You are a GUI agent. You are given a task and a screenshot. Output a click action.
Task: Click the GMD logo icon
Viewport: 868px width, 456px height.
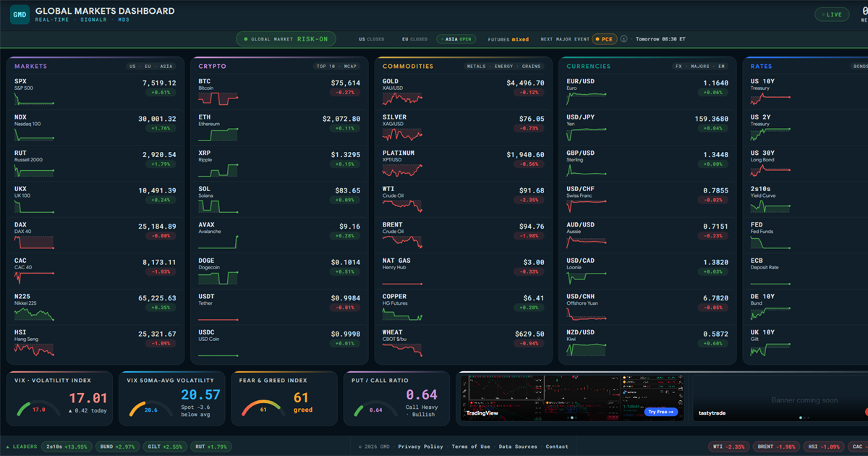point(20,14)
